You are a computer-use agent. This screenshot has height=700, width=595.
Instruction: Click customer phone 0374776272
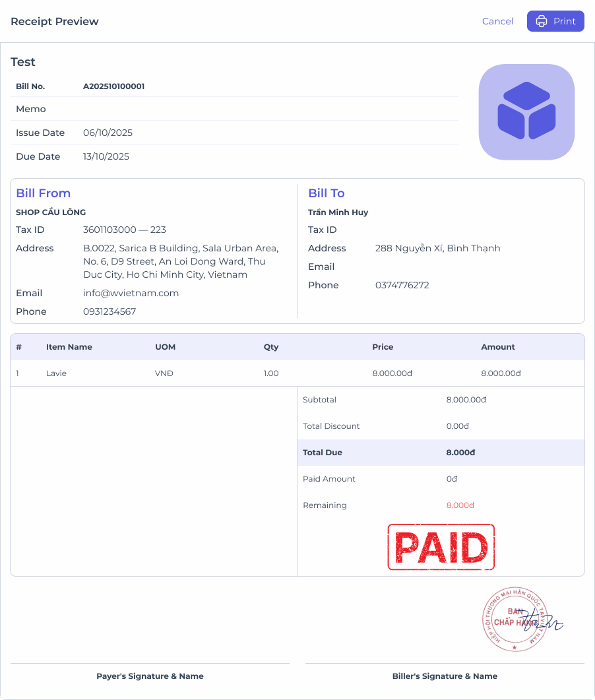coord(402,285)
